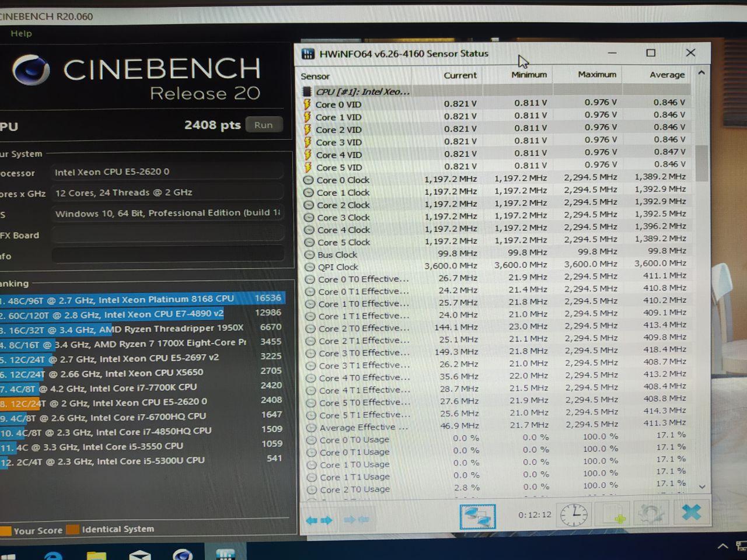Click the Maximum column header

point(597,75)
